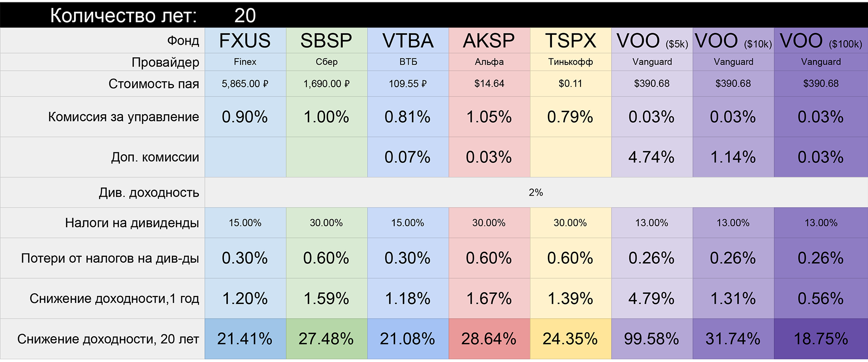
Task: Click SBSP management fee 1.00% cell
Action: tap(326, 117)
